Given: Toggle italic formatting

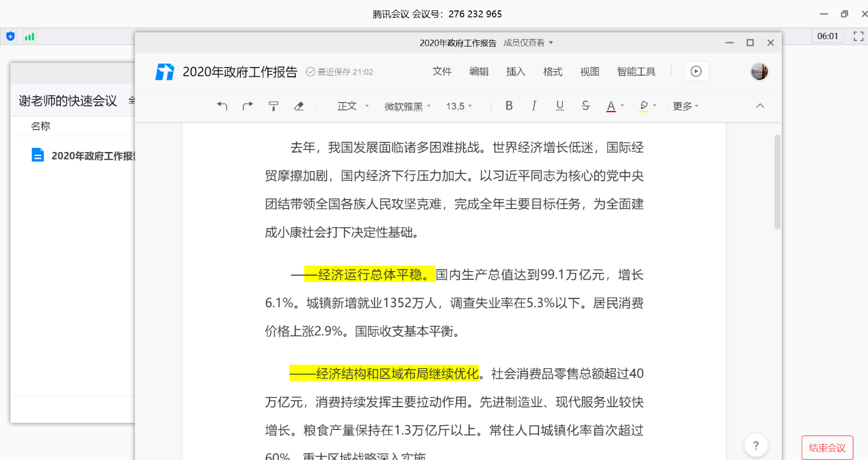Looking at the screenshot, I should tap(534, 106).
